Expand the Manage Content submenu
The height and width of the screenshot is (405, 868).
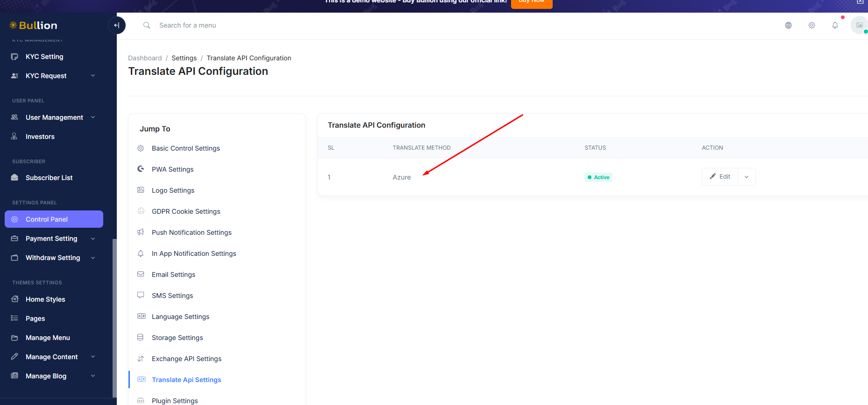pos(93,357)
